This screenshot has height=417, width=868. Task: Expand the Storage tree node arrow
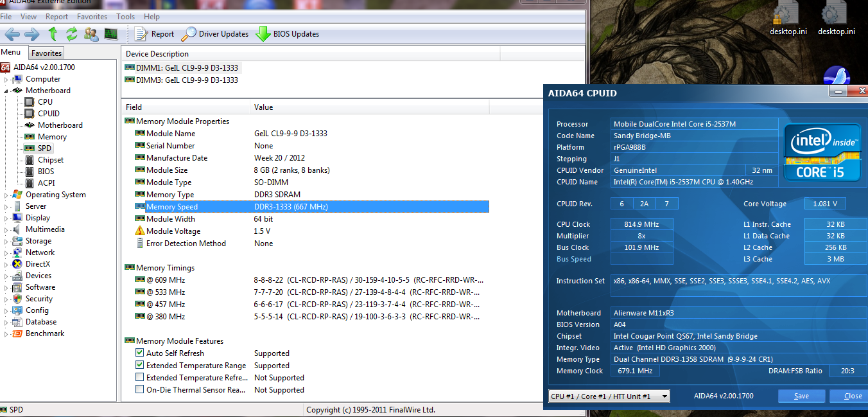tap(6, 241)
